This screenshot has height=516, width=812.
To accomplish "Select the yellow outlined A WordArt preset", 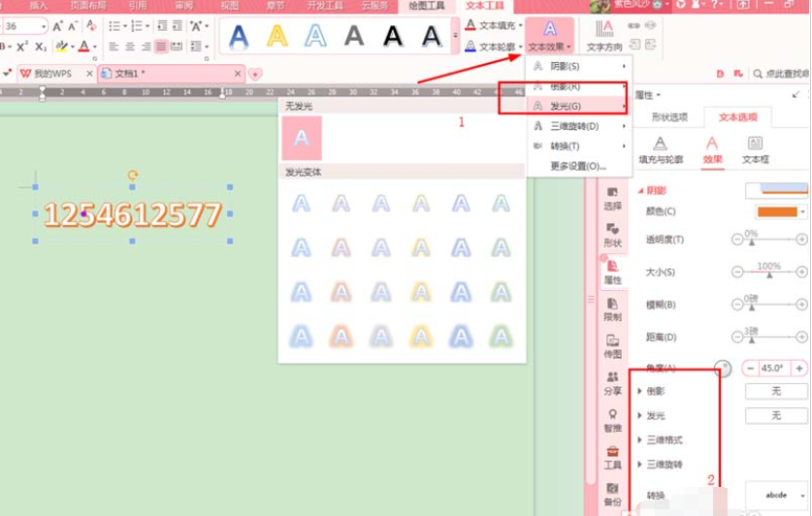I will [277, 36].
